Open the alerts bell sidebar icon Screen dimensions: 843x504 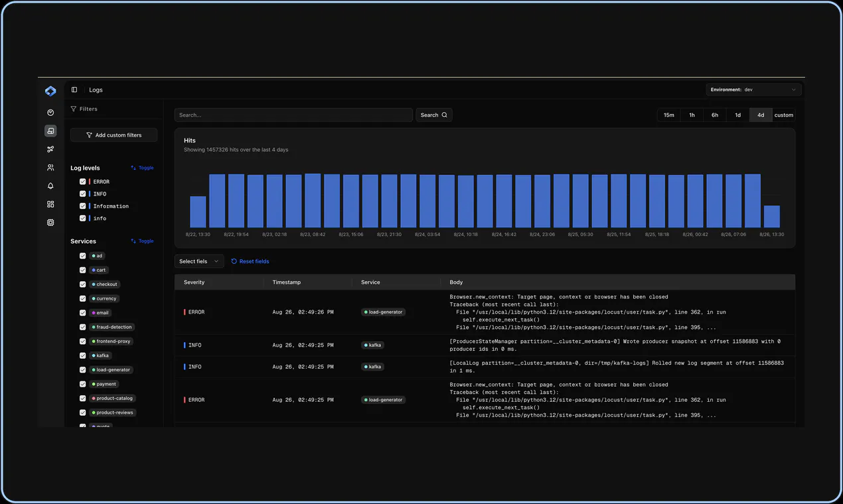click(x=50, y=186)
